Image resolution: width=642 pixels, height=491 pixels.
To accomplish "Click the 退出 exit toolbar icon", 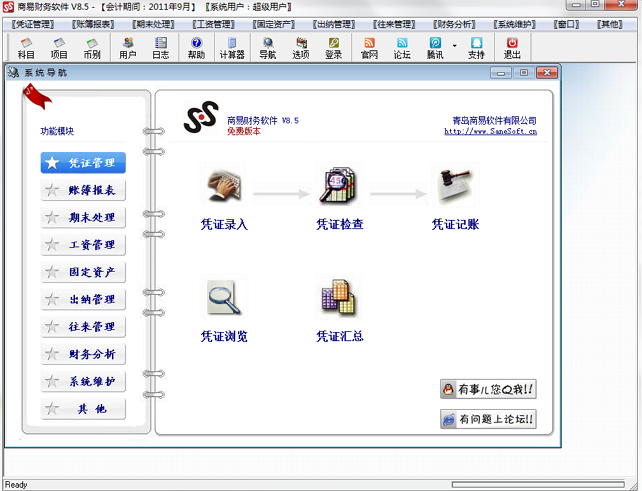I will (x=512, y=48).
